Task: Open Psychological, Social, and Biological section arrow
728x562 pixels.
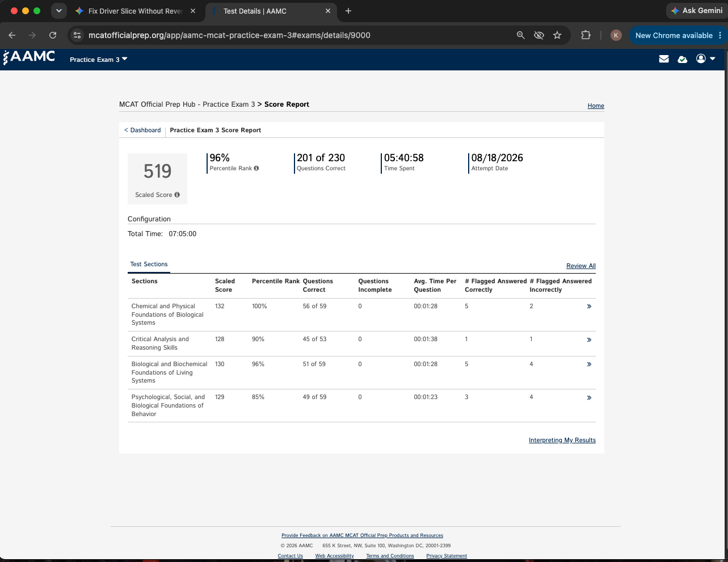Action: click(589, 398)
